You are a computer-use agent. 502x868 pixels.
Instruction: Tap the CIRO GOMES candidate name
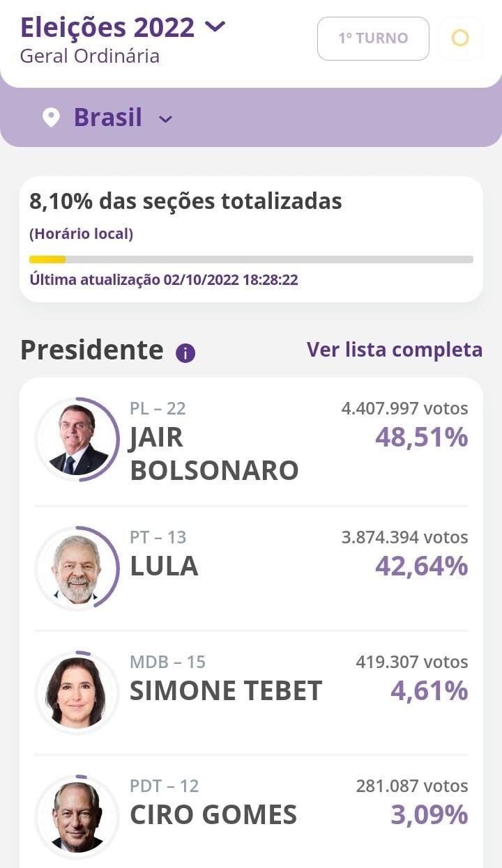(213, 814)
